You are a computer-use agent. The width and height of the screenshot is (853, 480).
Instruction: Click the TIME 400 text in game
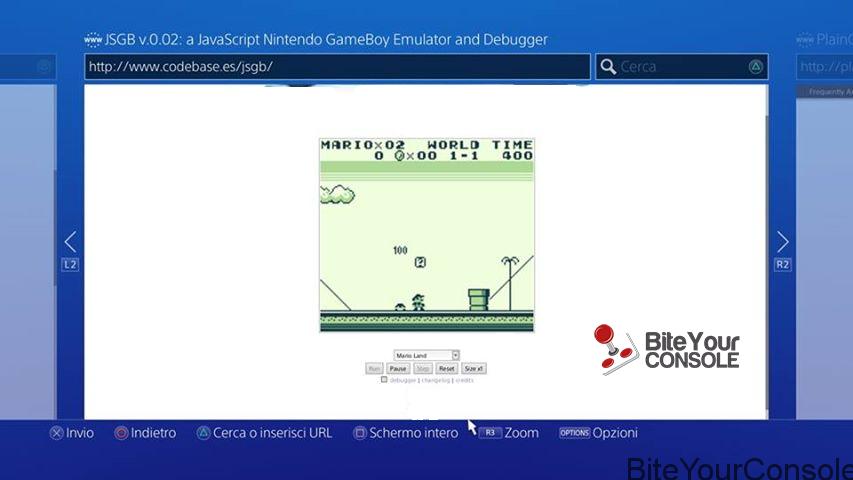point(512,150)
